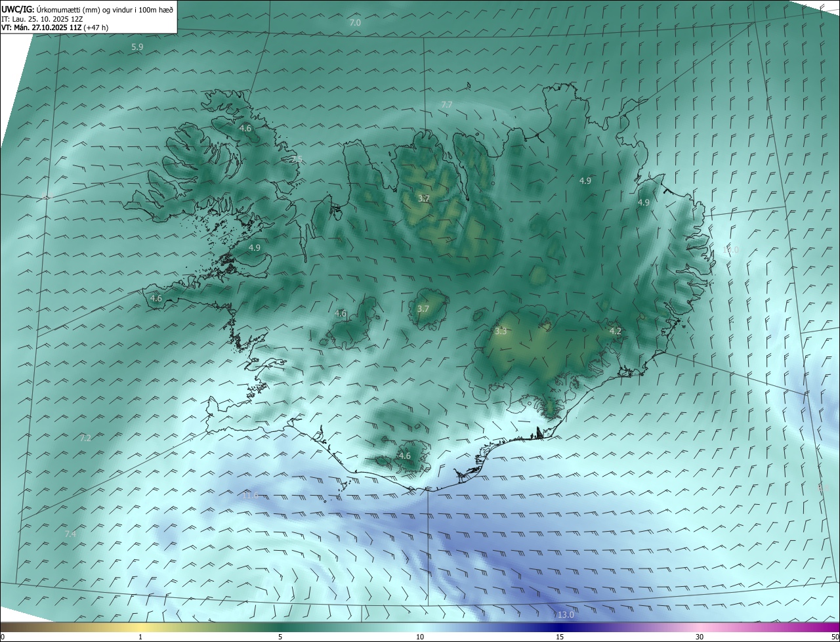840x642 pixels.
Task: Click the 7.4 value label over the ocean
Action: pyautogui.click(x=70, y=534)
